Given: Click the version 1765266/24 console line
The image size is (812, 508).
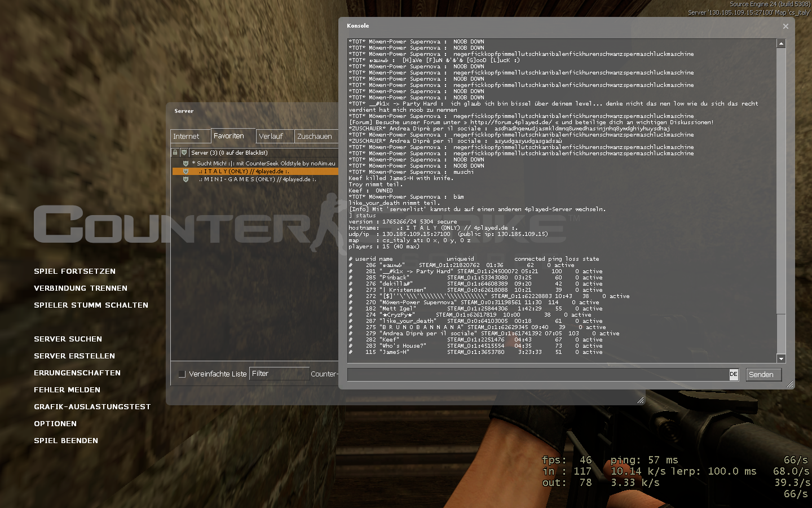Looking at the screenshot, I should coord(403,222).
